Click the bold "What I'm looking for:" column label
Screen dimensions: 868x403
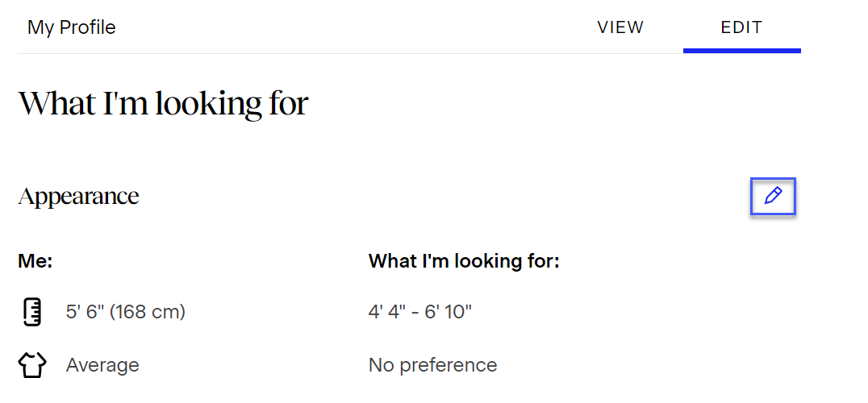(464, 261)
